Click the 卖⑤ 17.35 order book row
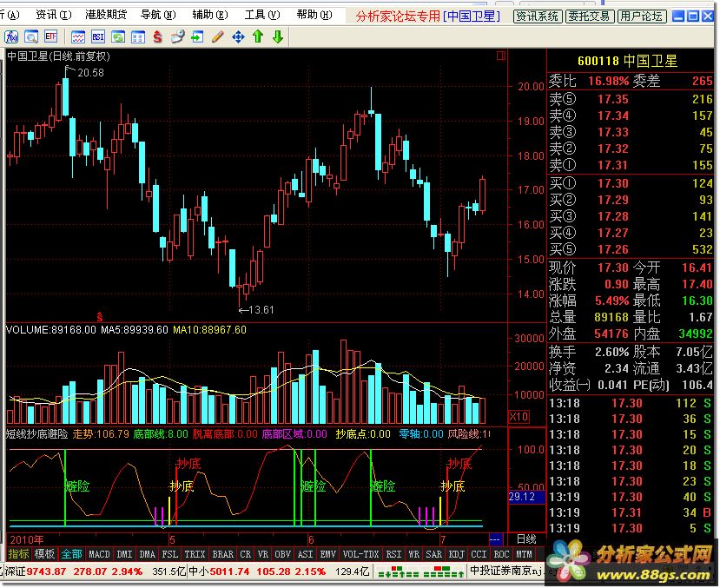Image resolution: width=720 pixels, height=588 pixels. coord(631,99)
